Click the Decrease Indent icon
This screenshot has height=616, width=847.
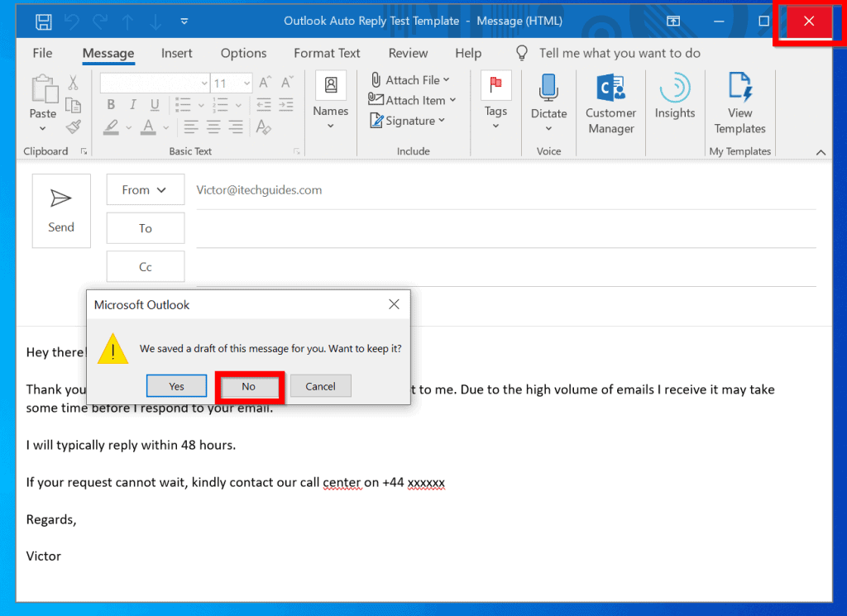(264, 104)
